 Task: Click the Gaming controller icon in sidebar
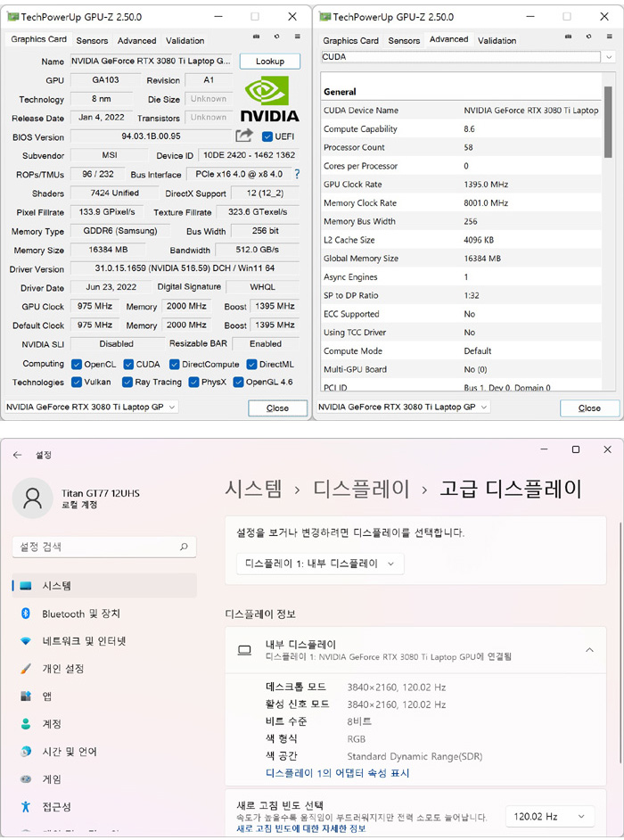coord(25,779)
